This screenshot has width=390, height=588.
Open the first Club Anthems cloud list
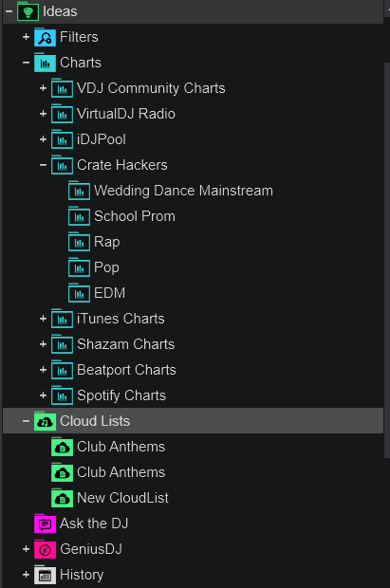(121, 447)
